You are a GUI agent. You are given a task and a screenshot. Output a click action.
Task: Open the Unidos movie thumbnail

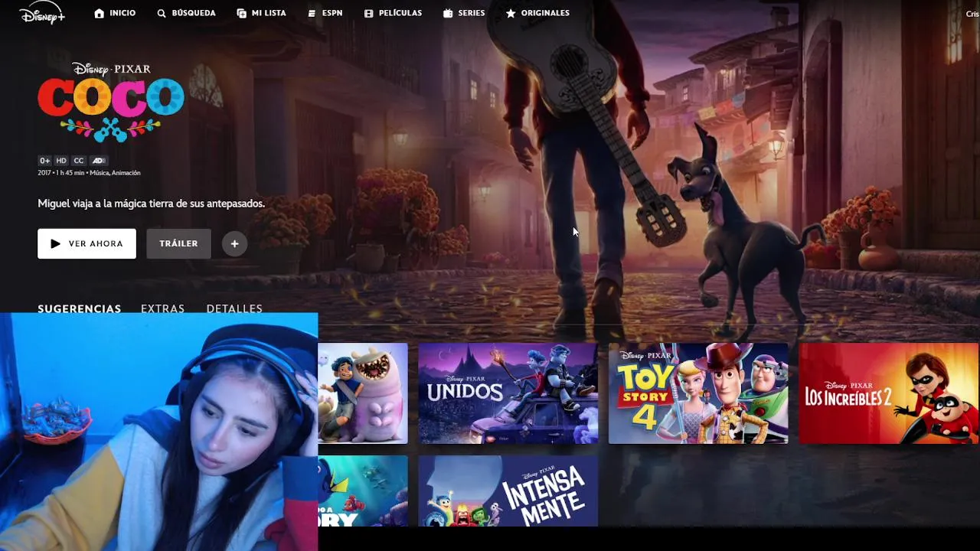[x=508, y=393]
